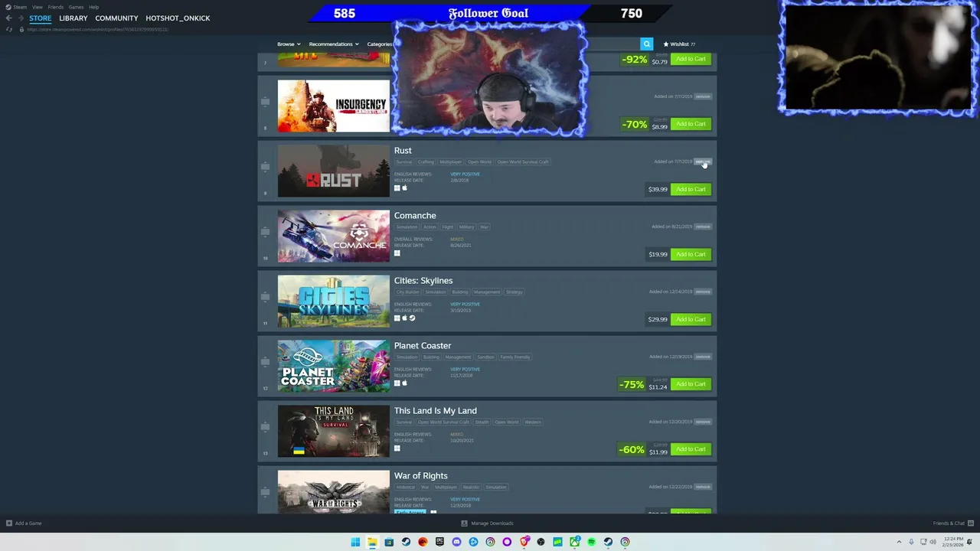Click the Windows platform icon under Rust
This screenshot has width=980, height=551.
click(x=397, y=188)
